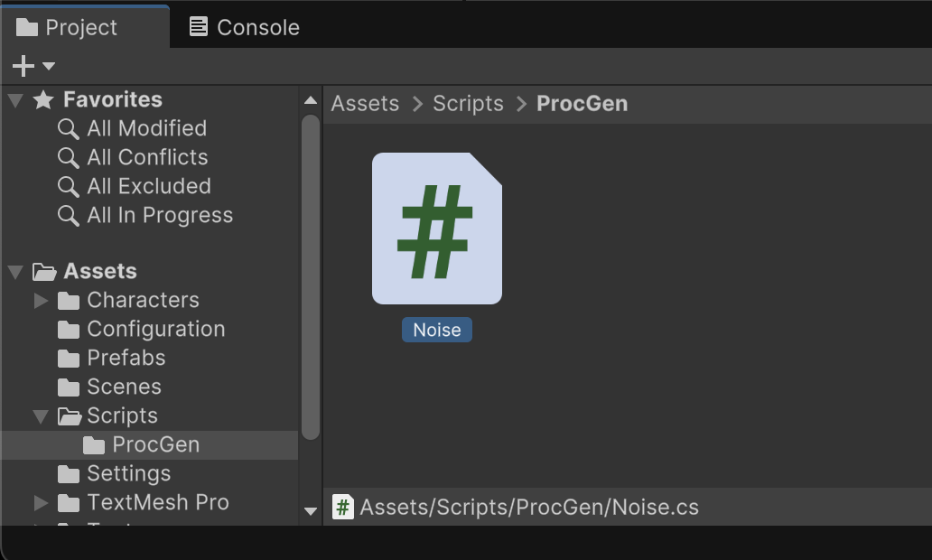
Task: Click the All Conflicts search icon
Action: coord(69,157)
